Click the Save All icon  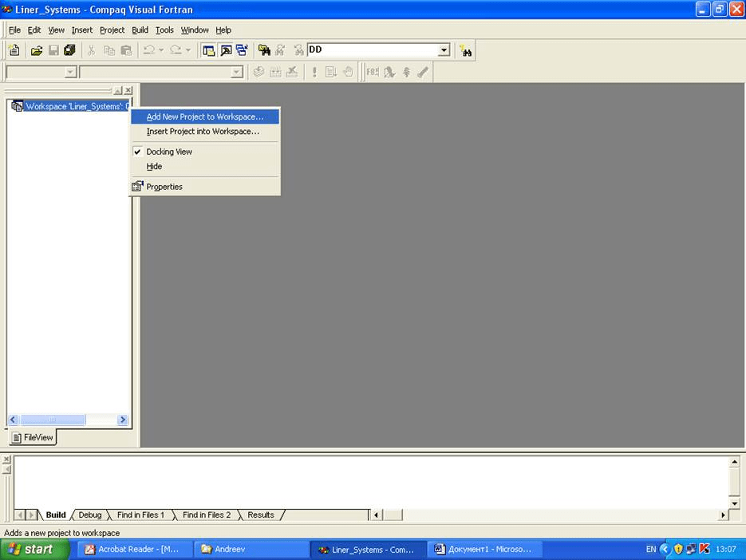70,49
